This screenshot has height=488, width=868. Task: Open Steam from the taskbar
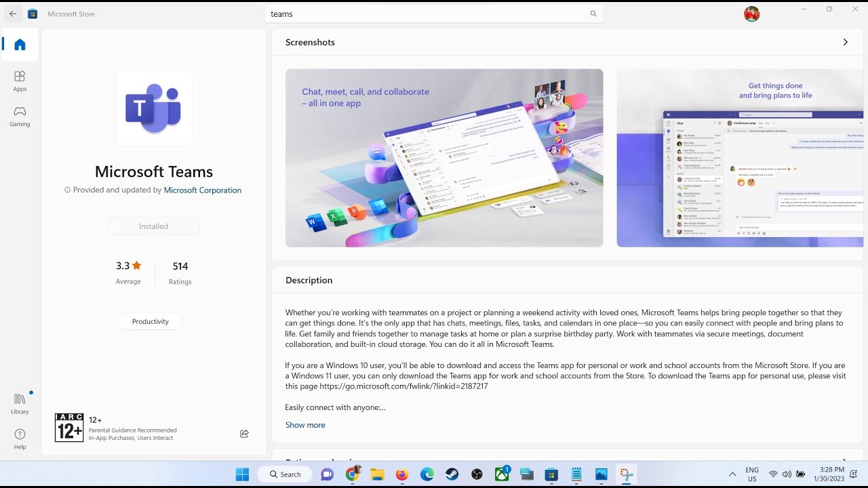[452, 474]
